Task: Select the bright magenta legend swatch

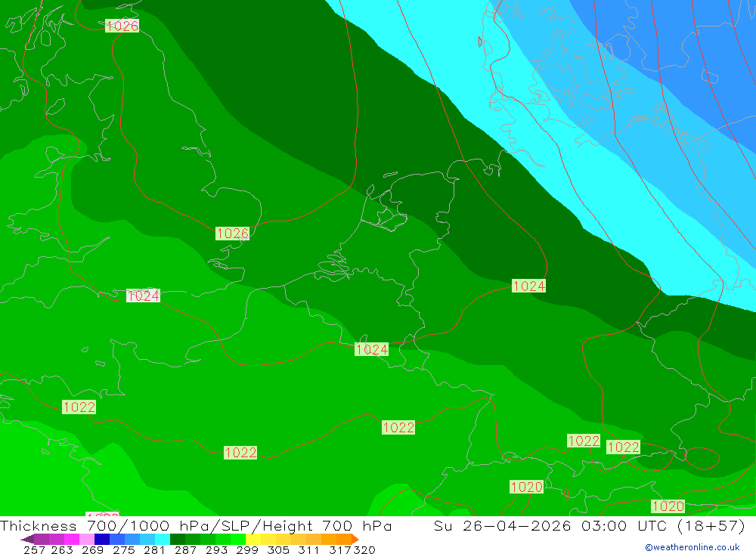Action: pos(70,539)
